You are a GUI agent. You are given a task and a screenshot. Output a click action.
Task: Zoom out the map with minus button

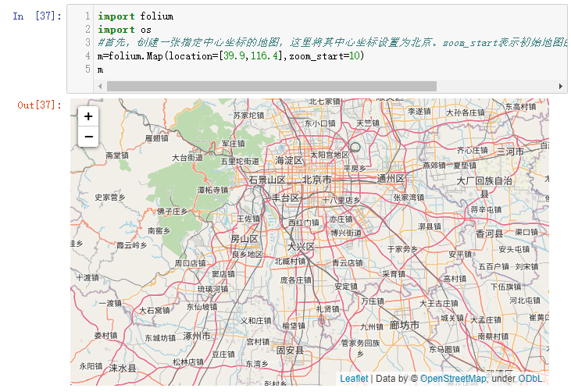pyautogui.click(x=88, y=137)
